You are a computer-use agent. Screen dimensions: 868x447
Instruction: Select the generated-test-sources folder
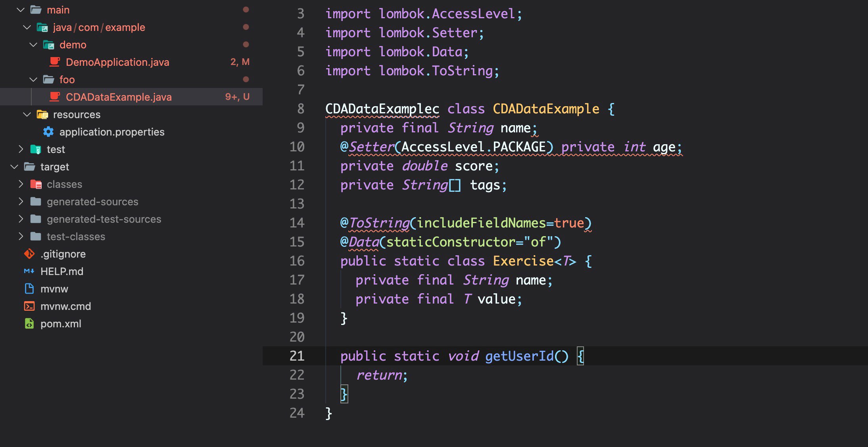[x=104, y=219]
